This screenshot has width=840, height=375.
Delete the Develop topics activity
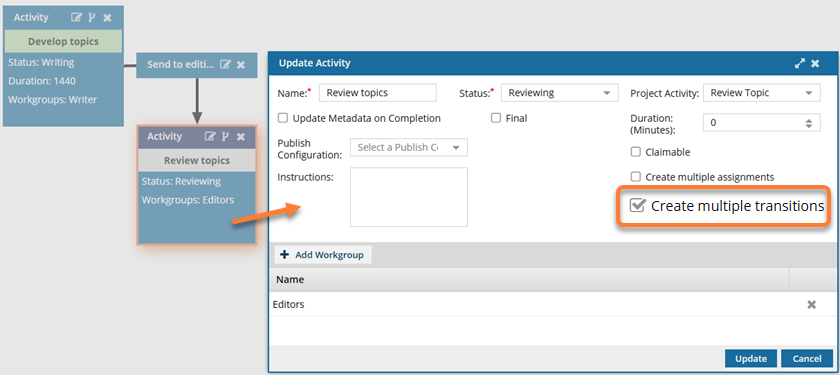(x=107, y=18)
